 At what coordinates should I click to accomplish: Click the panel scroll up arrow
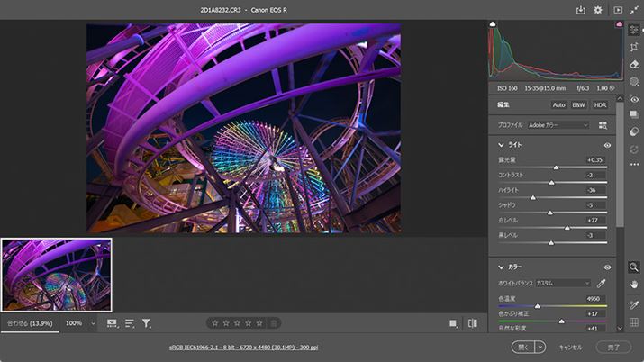tap(620, 99)
